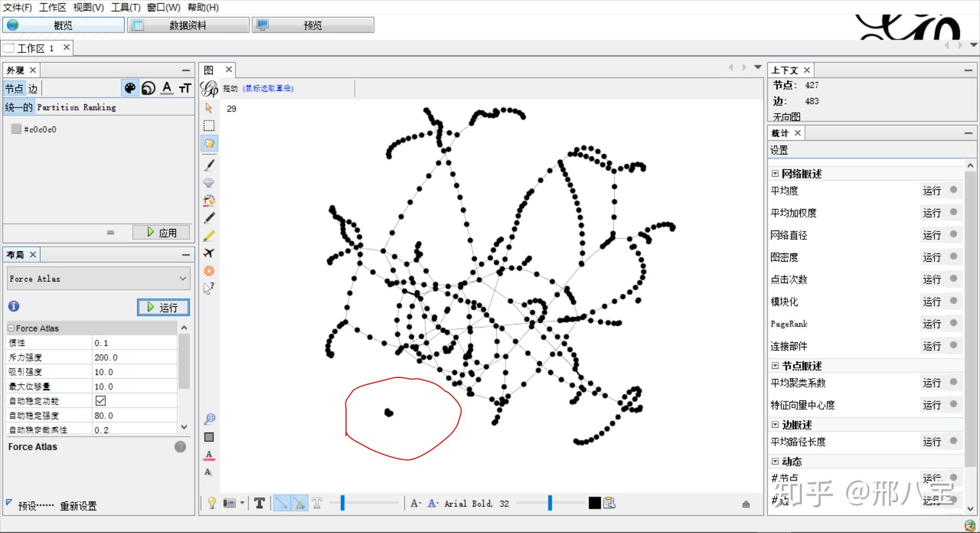Activate the drag hand tool

209,143
